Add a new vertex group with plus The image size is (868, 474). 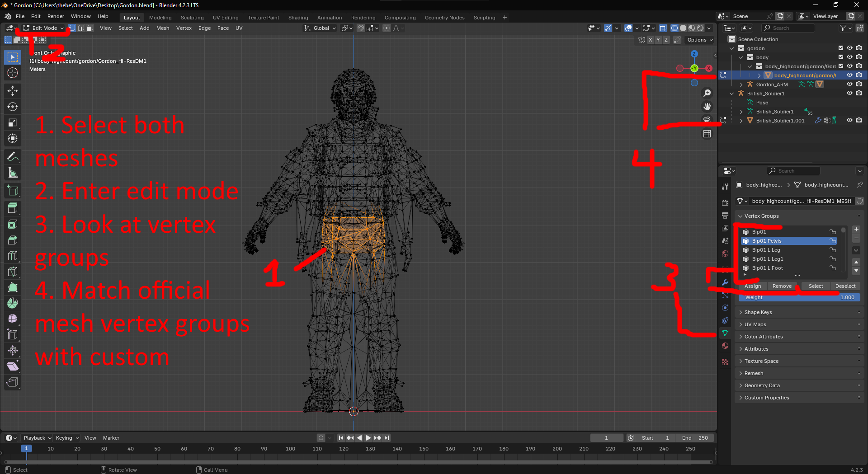856,230
